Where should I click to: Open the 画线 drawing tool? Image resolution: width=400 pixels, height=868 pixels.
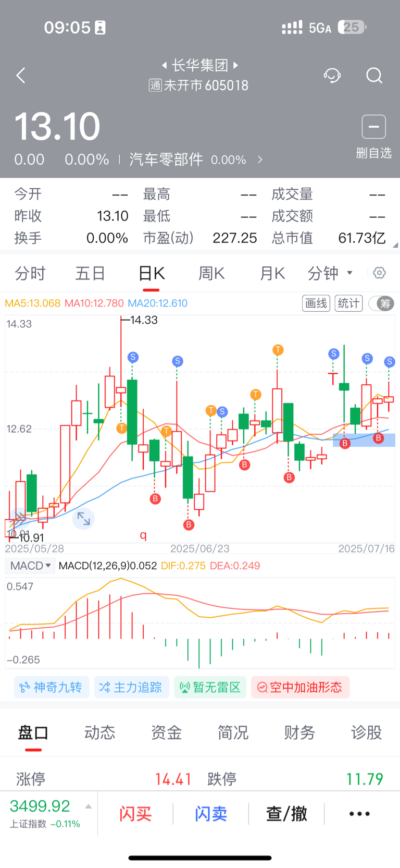pos(316,303)
